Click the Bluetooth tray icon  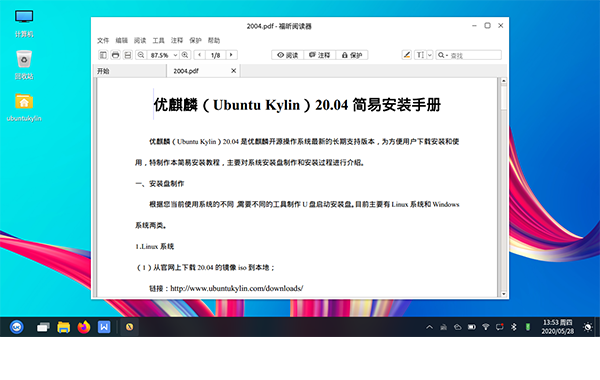(514, 327)
